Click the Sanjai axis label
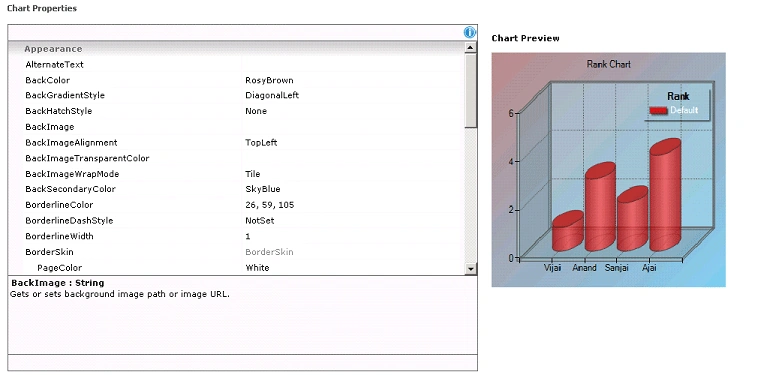This screenshot has height=375, width=764. 616,267
